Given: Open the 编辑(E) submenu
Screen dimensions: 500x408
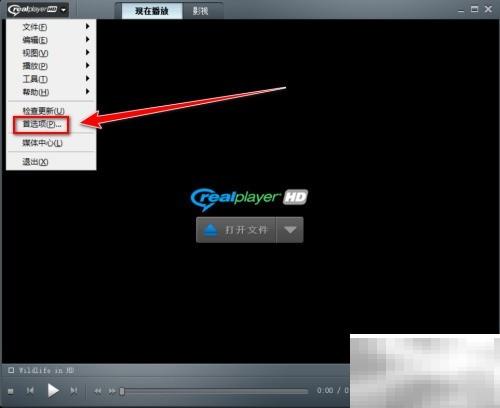Looking at the screenshot, I should [51, 40].
